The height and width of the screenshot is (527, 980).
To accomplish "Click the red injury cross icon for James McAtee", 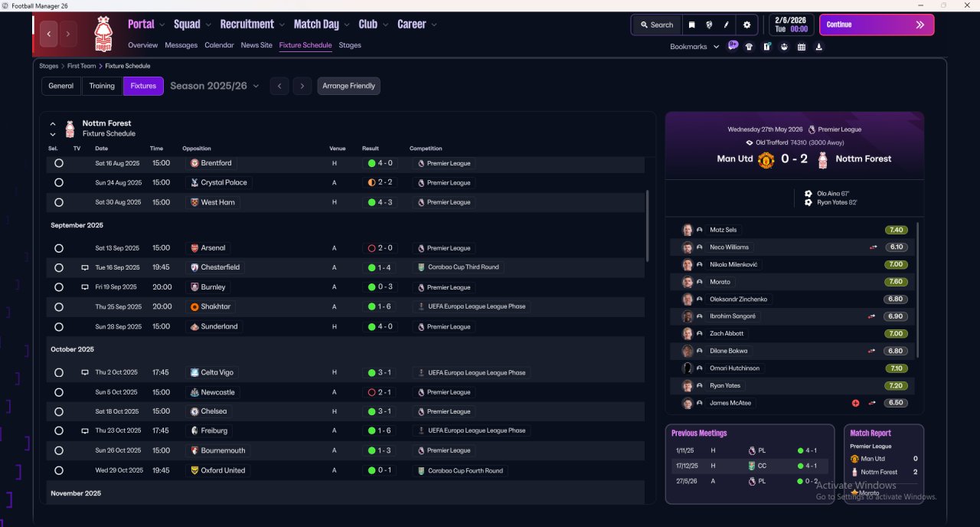I will click(855, 403).
